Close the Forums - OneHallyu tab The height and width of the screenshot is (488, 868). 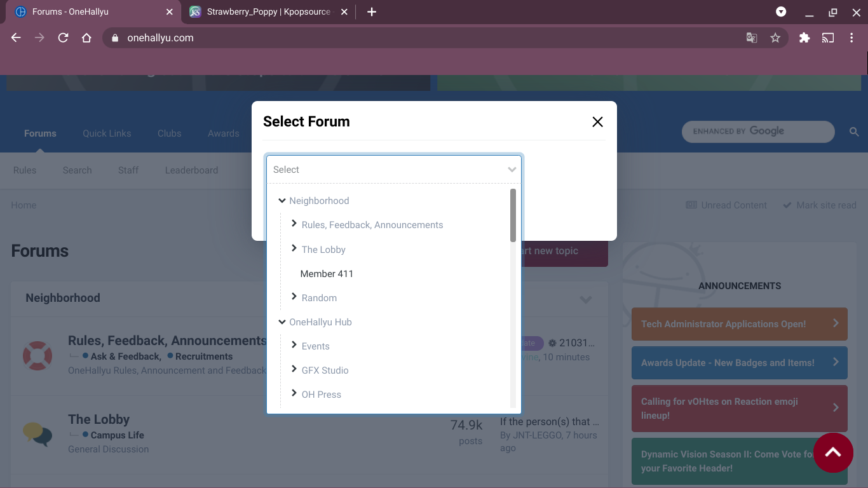click(169, 12)
